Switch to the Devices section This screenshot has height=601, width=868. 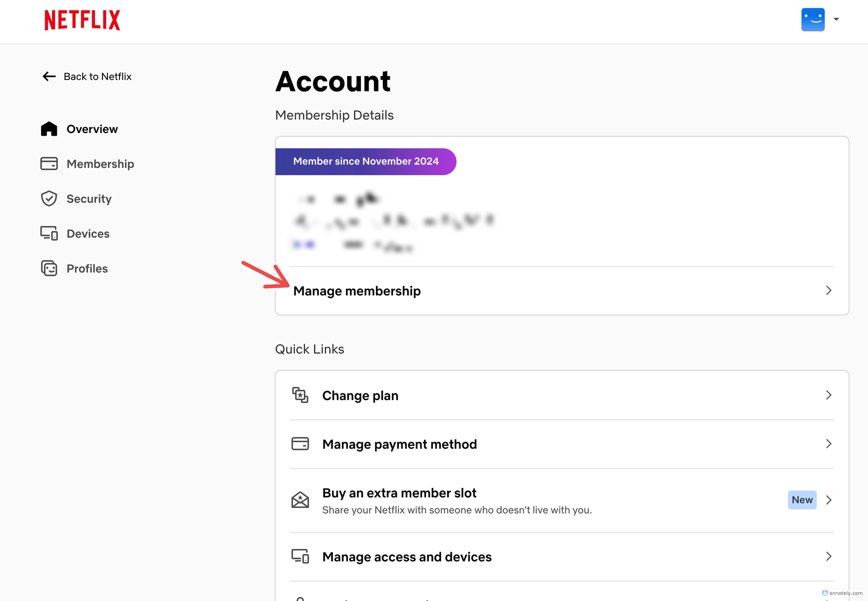pyautogui.click(x=88, y=233)
